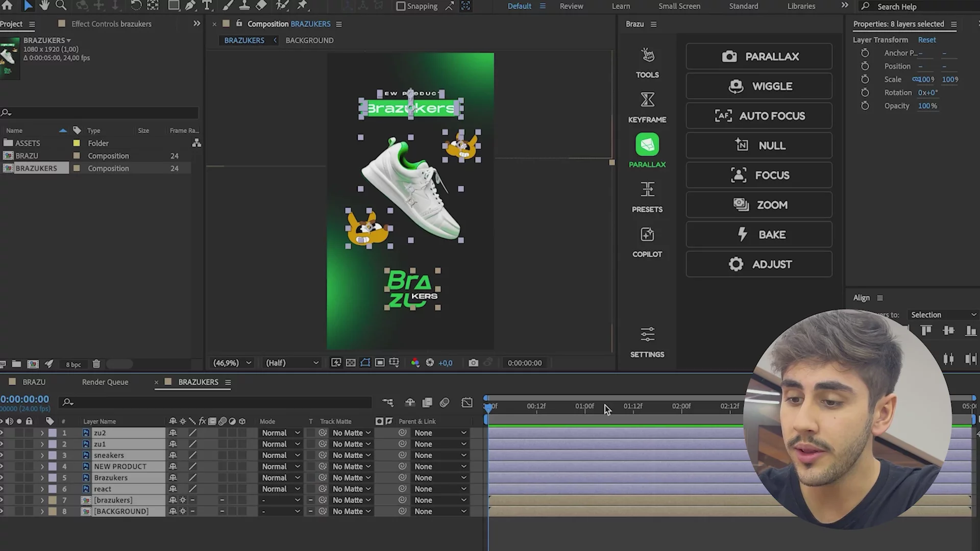Open viewer magnification dropdown (46,9%)

pyautogui.click(x=233, y=363)
